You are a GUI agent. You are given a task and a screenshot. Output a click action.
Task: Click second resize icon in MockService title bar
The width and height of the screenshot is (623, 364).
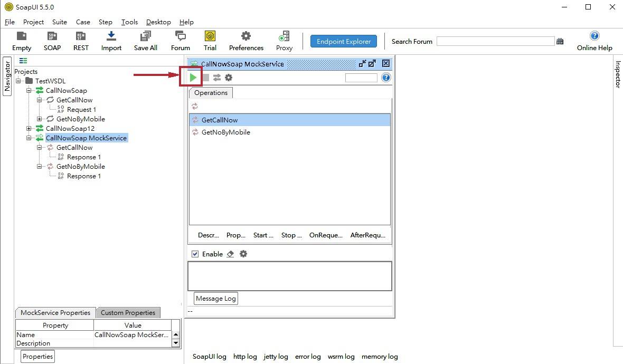(x=372, y=63)
